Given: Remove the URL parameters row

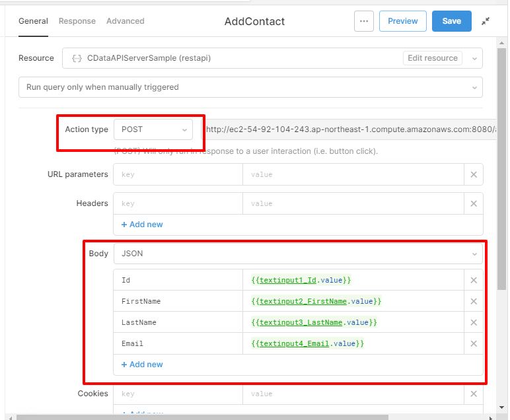Looking at the screenshot, I should (x=474, y=174).
